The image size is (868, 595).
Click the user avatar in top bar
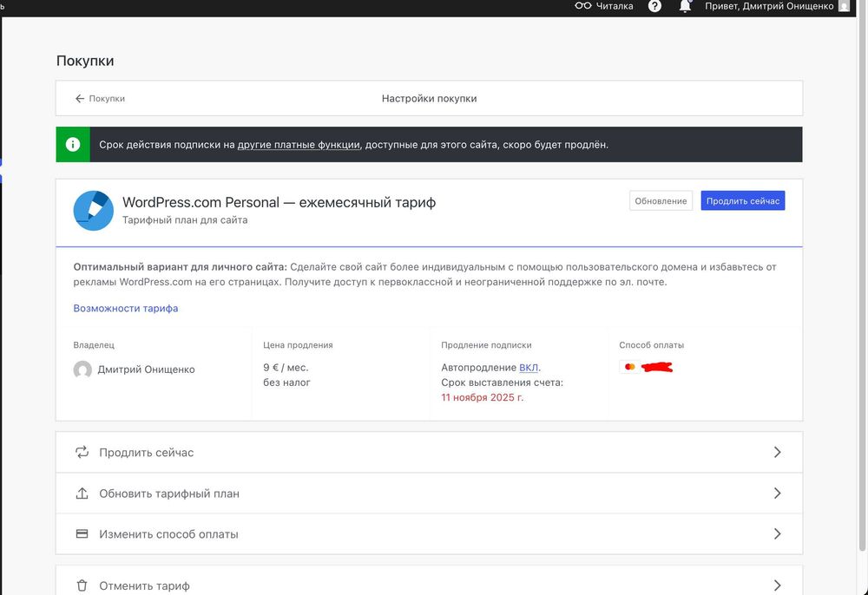tap(844, 6)
